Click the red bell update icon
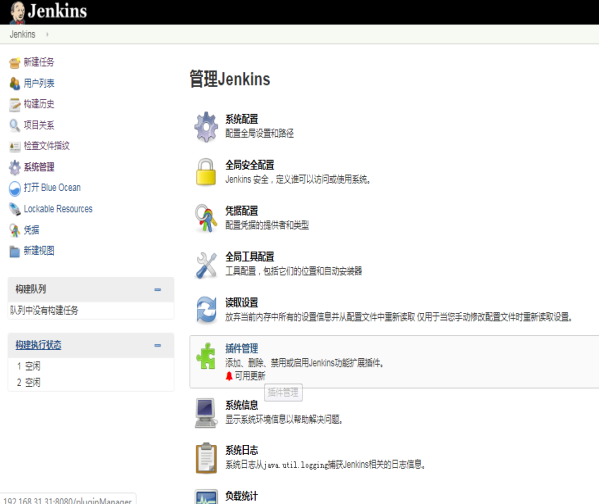Screen dimensions: 600x504 (229, 376)
